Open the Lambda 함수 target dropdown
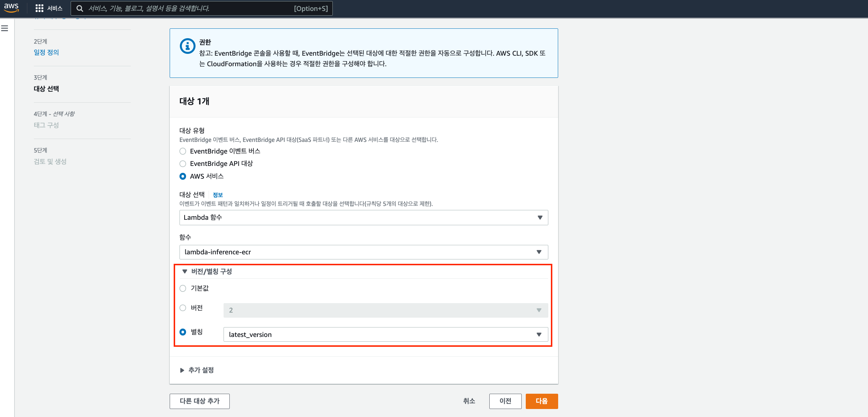Image resolution: width=868 pixels, height=417 pixels. pos(363,218)
